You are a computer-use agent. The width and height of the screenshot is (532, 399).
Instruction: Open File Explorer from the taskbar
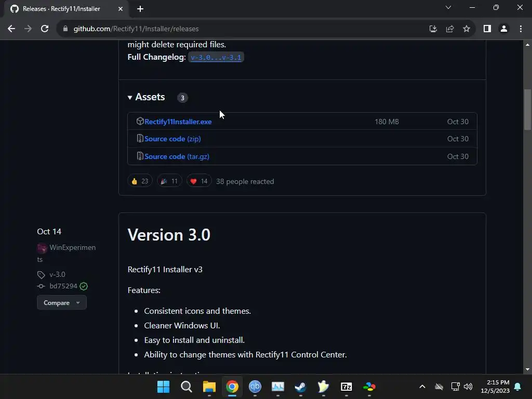[209, 387]
